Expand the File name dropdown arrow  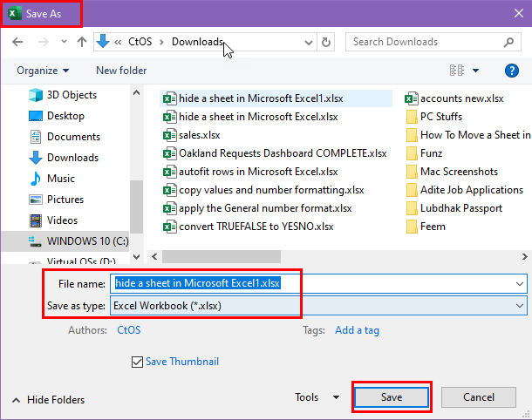tap(520, 283)
